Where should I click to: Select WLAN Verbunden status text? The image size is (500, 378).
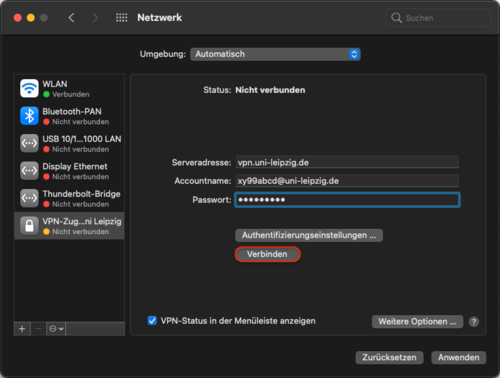point(71,94)
